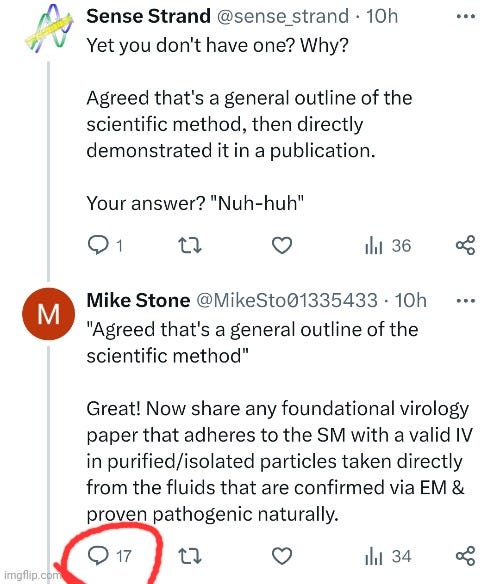Image resolution: width=500 pixels, height=584 pixels.
Task: Open more options on Mike Stone's tweet
Action: (x=466, y=301)
